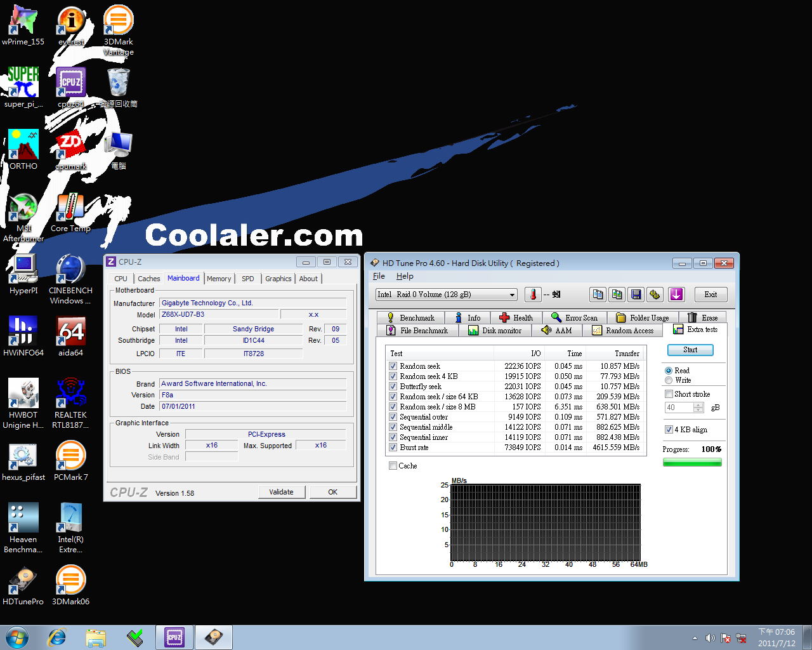The image size is (812, 650).
Task: Save screenshot using floppy disk icon
Action: [x=636, y=295]
